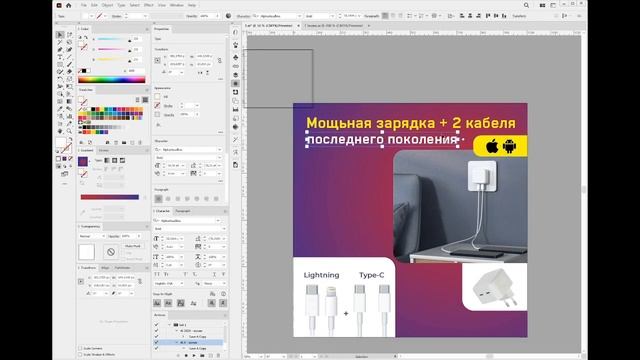This screenshot has height=360, width=640.
Task: Open the search magnifier icon
Action: click(x=526, y=5)
